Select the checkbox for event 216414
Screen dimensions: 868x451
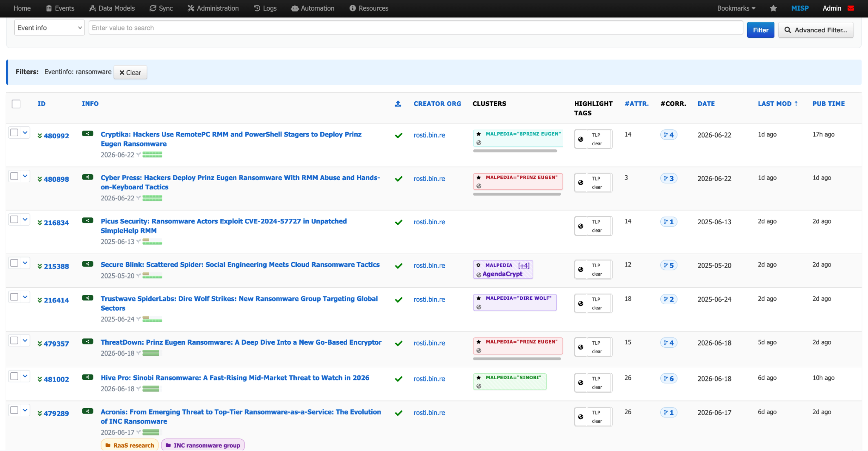14,297
